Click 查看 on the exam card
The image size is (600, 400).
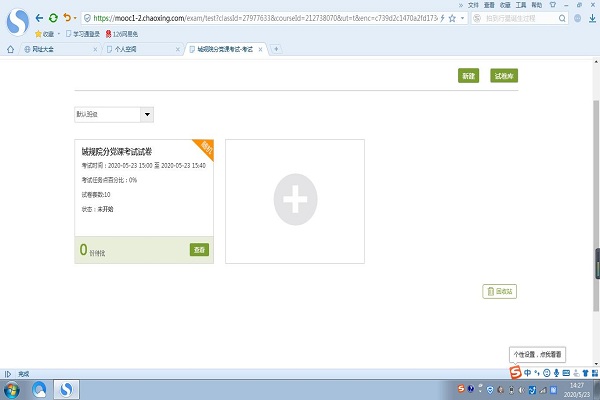click(199, 249)
